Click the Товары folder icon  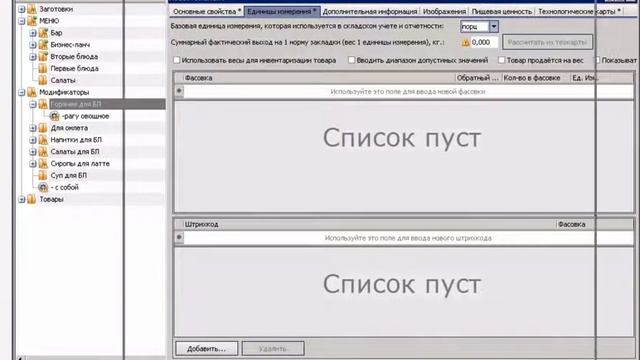pyautogui.click(x=32, y=199)
